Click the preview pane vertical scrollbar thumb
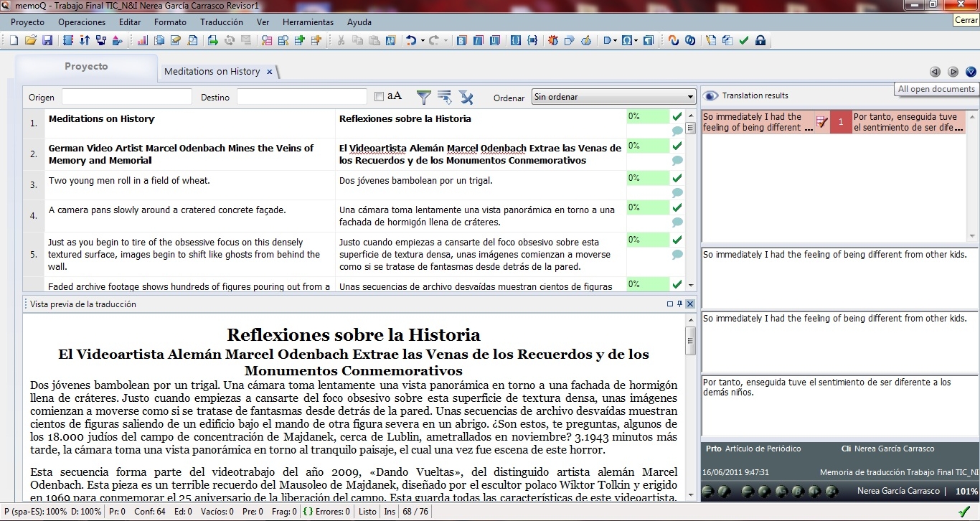The height and width of the screenshot is (521, 980). click(x=690, y=341)
